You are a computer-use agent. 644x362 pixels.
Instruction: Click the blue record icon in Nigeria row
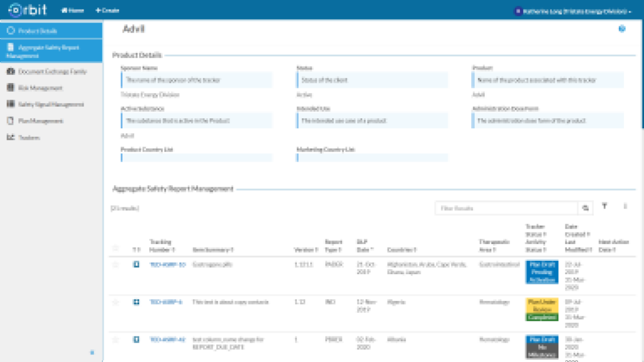click(136, 302)
